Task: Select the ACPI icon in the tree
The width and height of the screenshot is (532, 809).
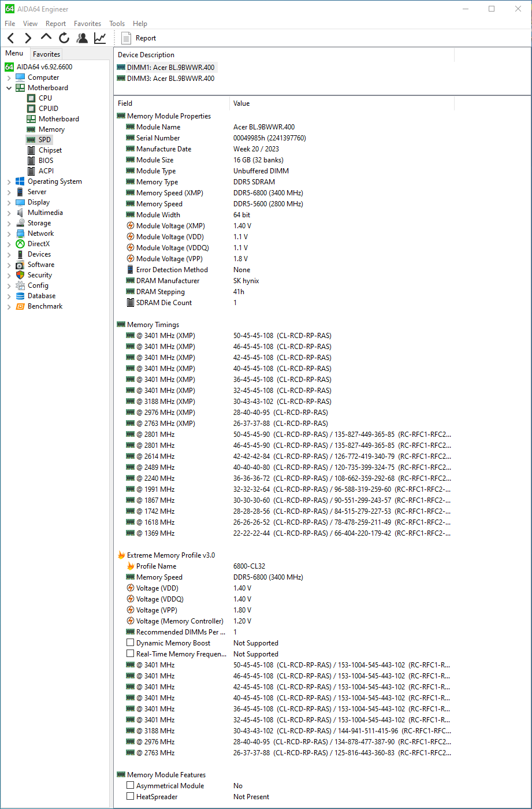Action: [x=31, y=171]
